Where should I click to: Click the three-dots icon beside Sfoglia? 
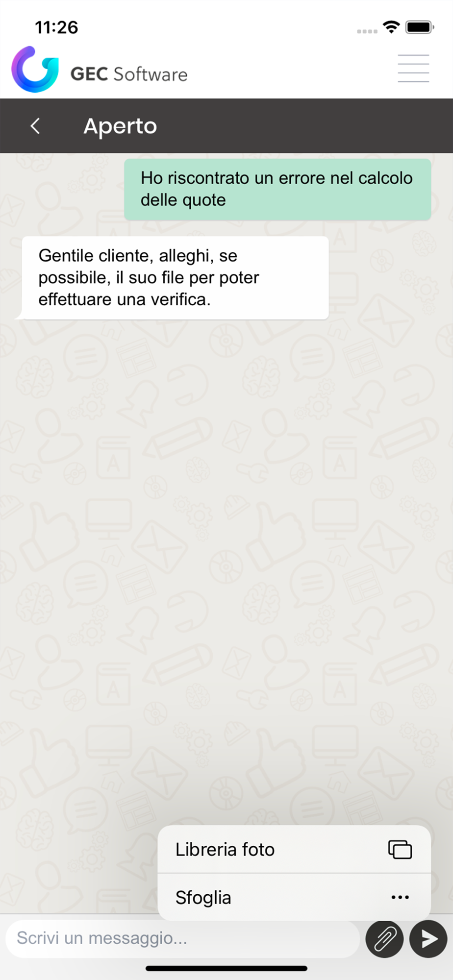pos(400,897)
